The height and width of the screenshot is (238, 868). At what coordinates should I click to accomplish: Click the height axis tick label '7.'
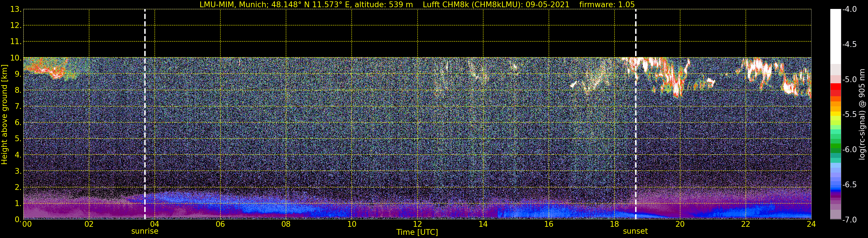click(x=18, y=107)
